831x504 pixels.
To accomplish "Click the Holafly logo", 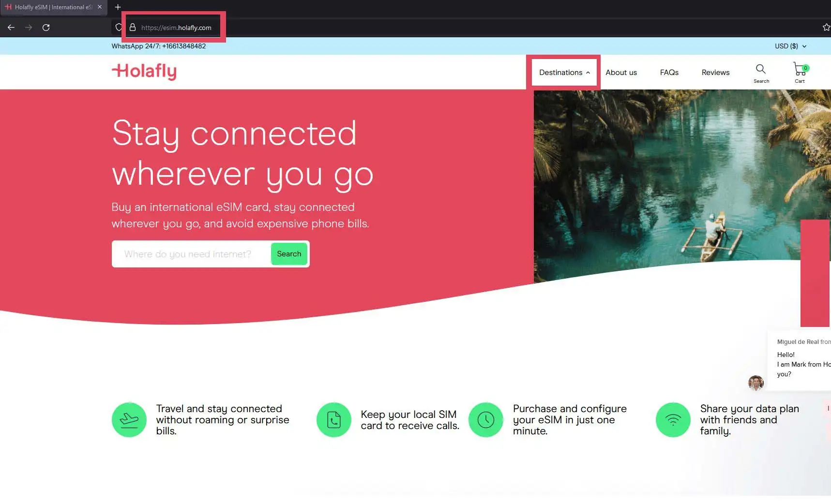I will [144, 72].
